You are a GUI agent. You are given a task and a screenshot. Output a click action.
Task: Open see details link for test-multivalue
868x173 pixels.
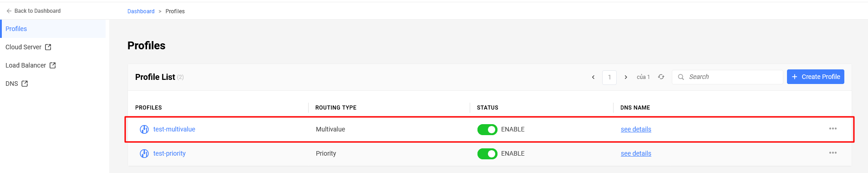click(x=636, y=129)
